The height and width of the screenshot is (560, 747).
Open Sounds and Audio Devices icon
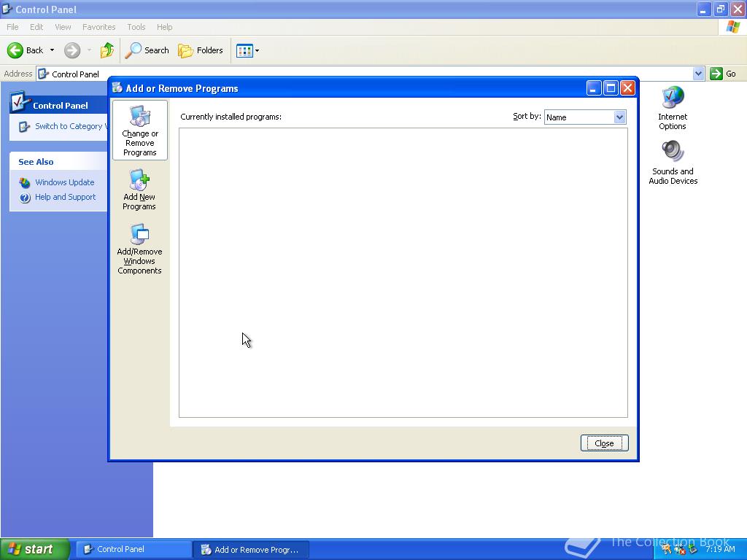click(x=673, y=163)
